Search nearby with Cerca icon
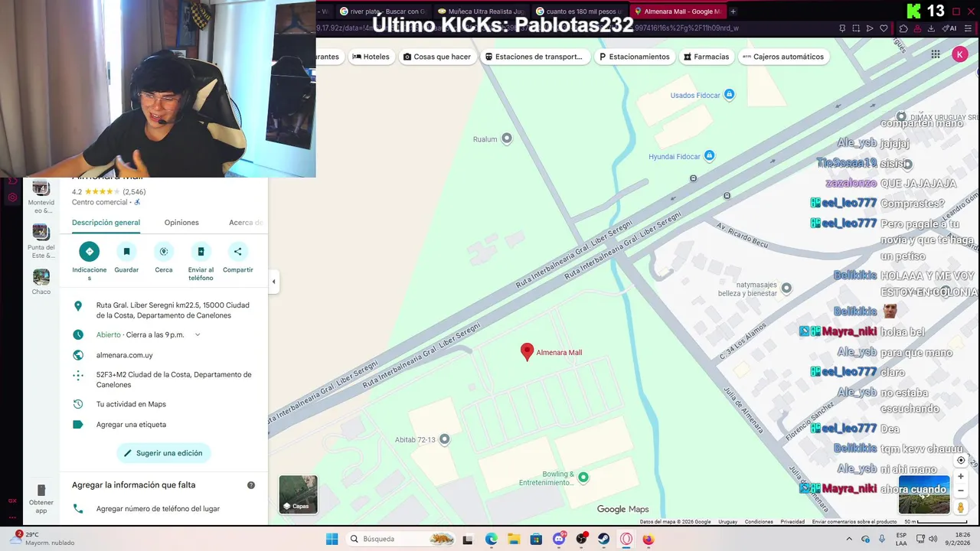Image resolution: width=980 pixels, height=551 pixels. click(164, 251)
